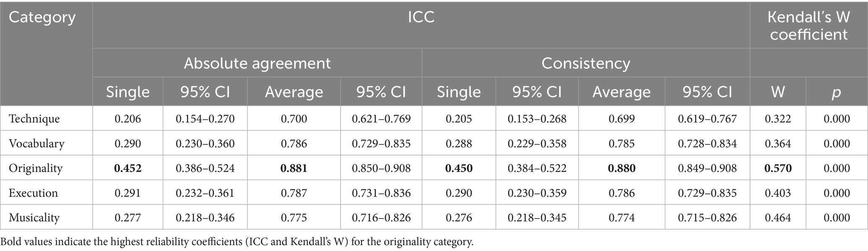Click the 0.731–0.836 interval for Execution

(381, 193)
